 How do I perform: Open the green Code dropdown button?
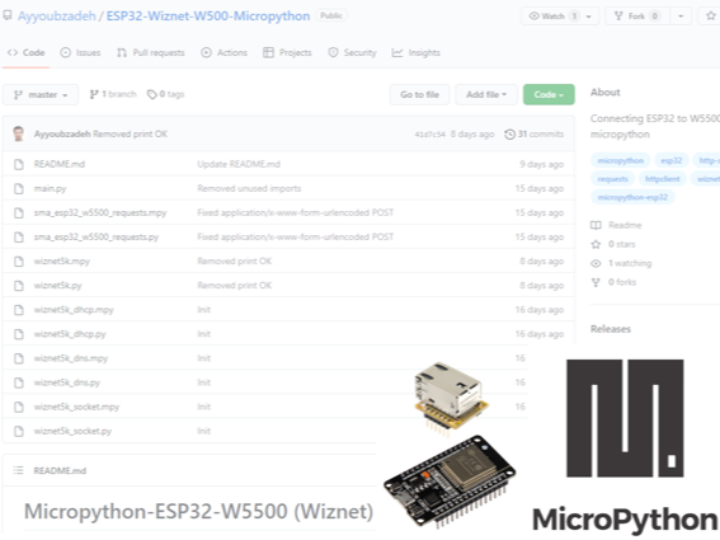[x=549, y=95]
